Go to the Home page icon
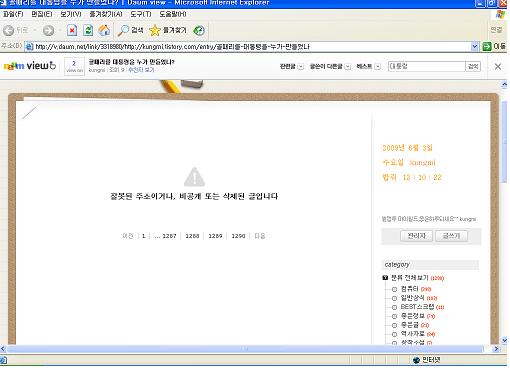The height and width of the screenshot is (368, 510). coord(104,30)
